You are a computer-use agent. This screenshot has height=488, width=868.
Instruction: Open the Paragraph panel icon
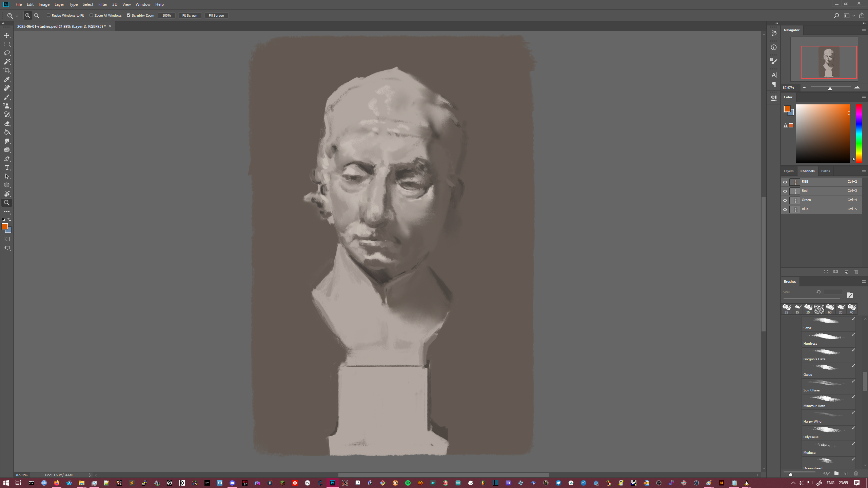[774, 84]
